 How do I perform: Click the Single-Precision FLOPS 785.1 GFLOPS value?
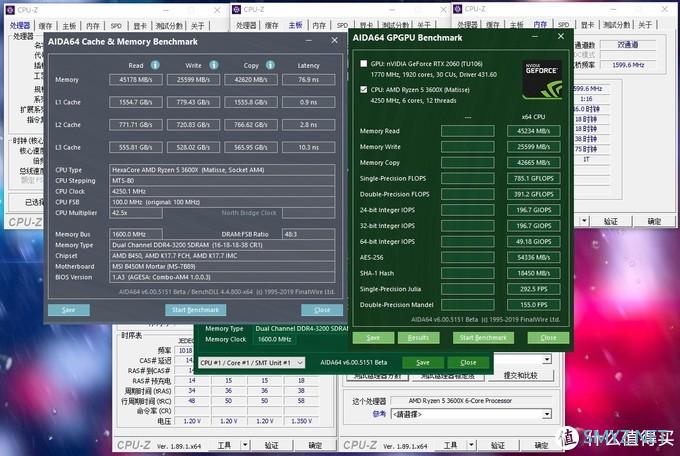coord(533,178)
